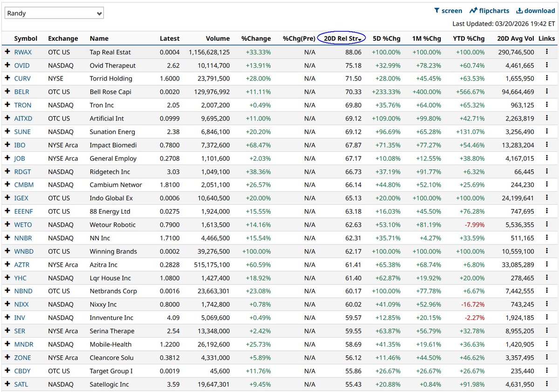Click the volume '1,156,628,125'
This screenshot has height=392, width=559.
coord(209,52)
